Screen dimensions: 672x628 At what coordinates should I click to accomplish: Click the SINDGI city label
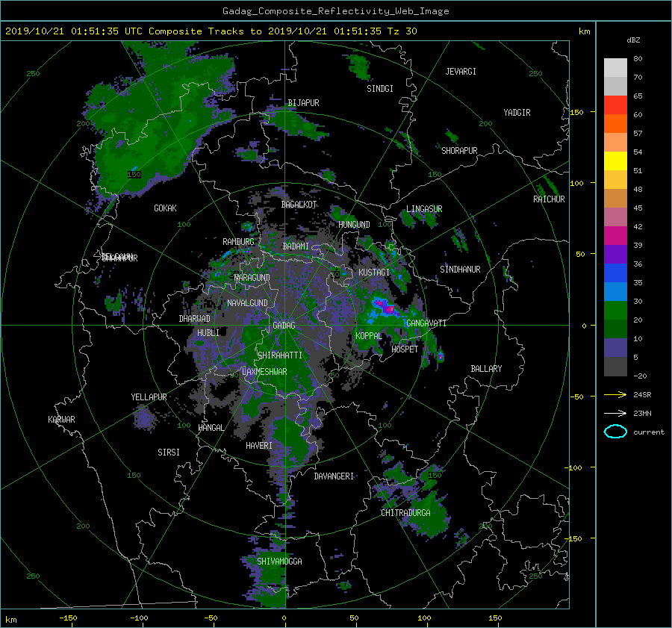coord(380,89)
